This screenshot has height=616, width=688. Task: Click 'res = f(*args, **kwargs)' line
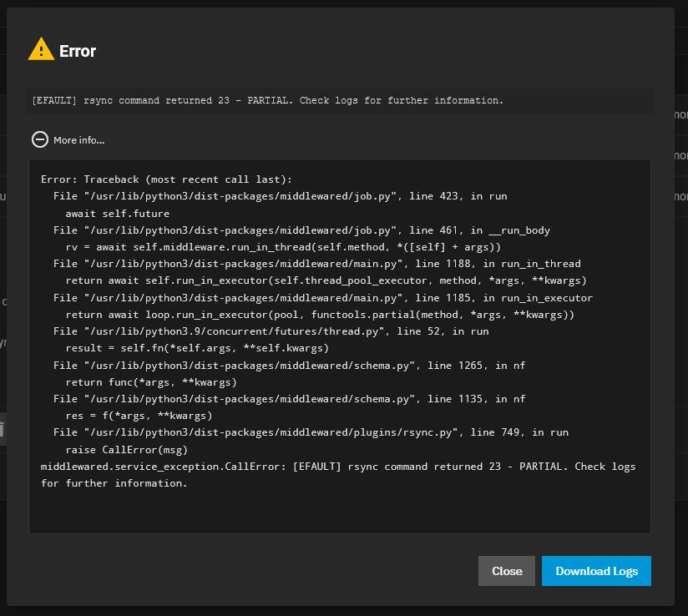pos(139,416)
